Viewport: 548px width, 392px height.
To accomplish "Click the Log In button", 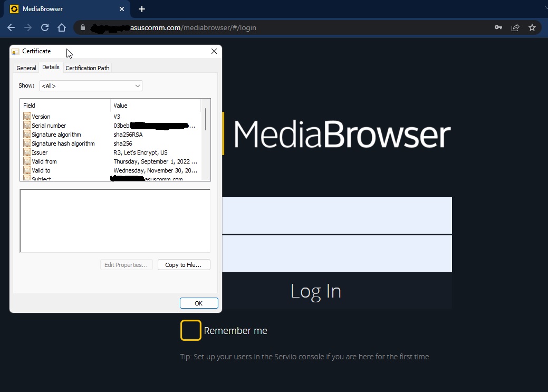I will pos(315,291).
